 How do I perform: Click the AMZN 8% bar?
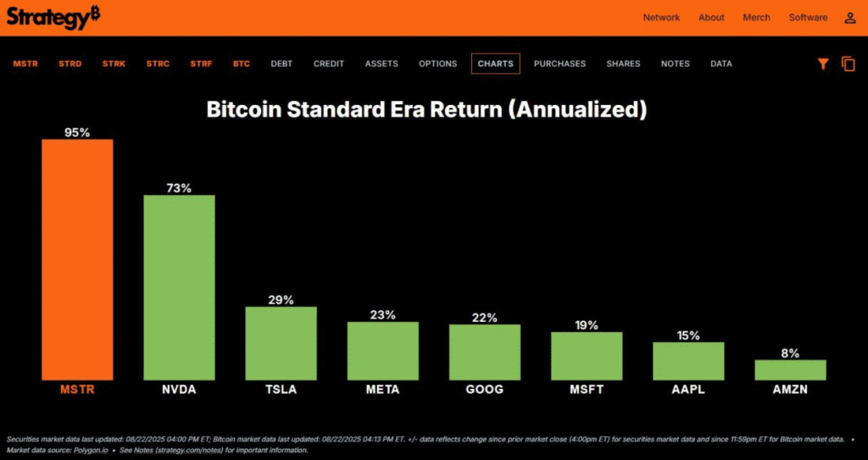click(791, 369)
